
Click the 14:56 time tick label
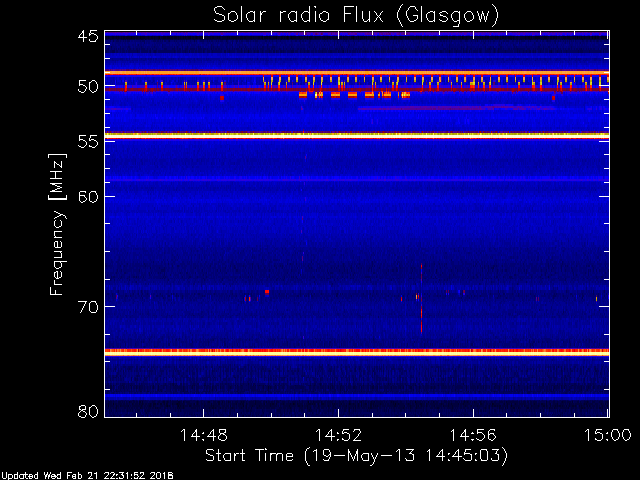(473, 435)
